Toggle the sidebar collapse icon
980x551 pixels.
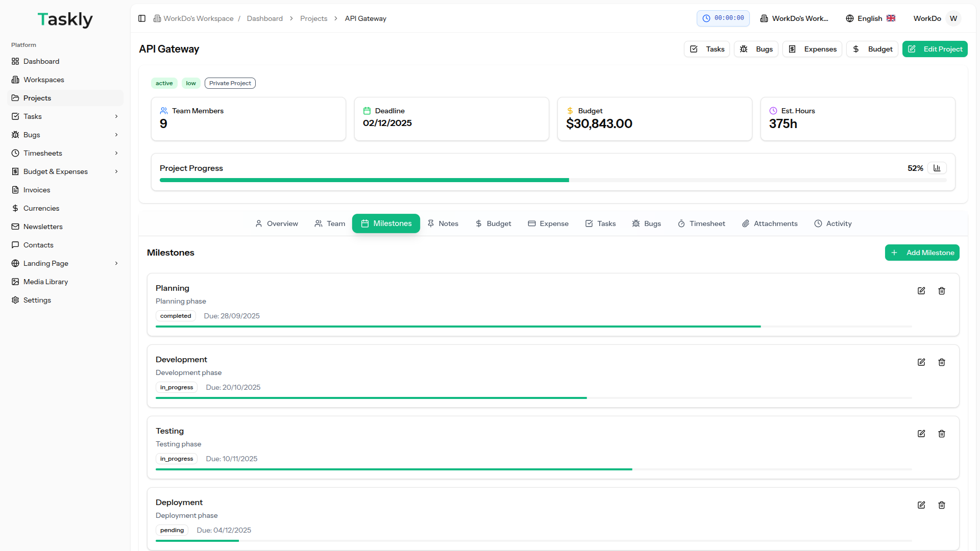[x=141, y=18]
